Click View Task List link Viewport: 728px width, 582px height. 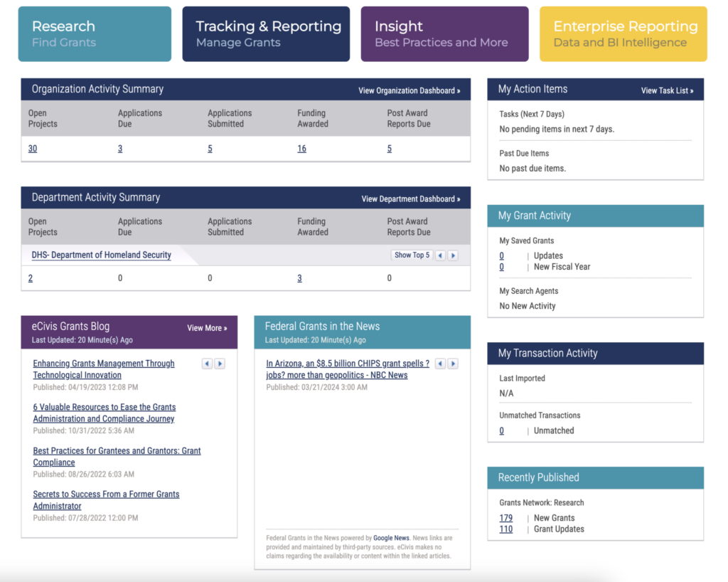[x=667, y=90]
